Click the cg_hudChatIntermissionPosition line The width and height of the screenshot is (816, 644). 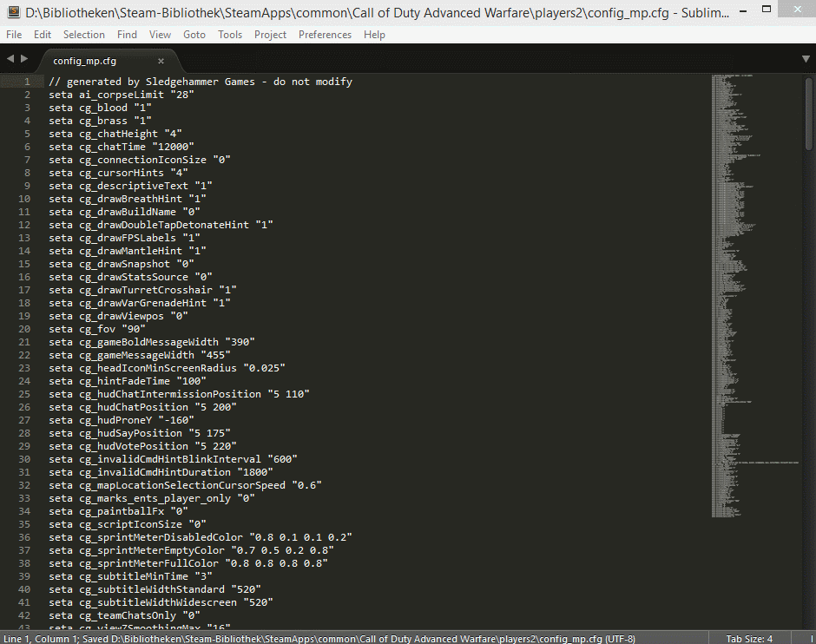coord(179,394)
